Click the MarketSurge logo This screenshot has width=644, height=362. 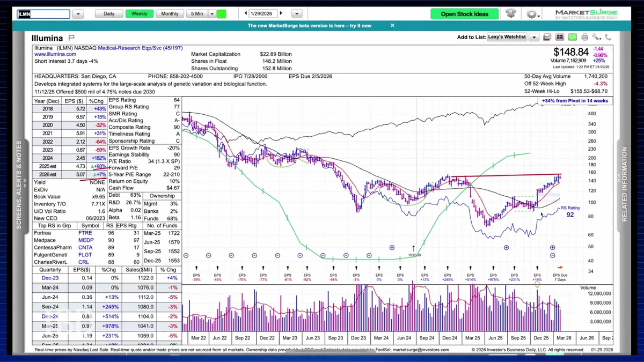point(586,14)
